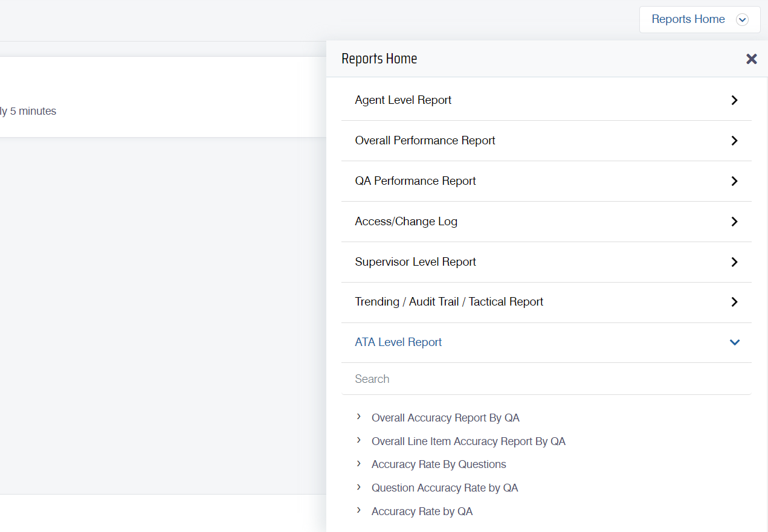Expand arrow for Supervisor Level Report
This screenshot has height=532, width=768.
coord(735,262)
